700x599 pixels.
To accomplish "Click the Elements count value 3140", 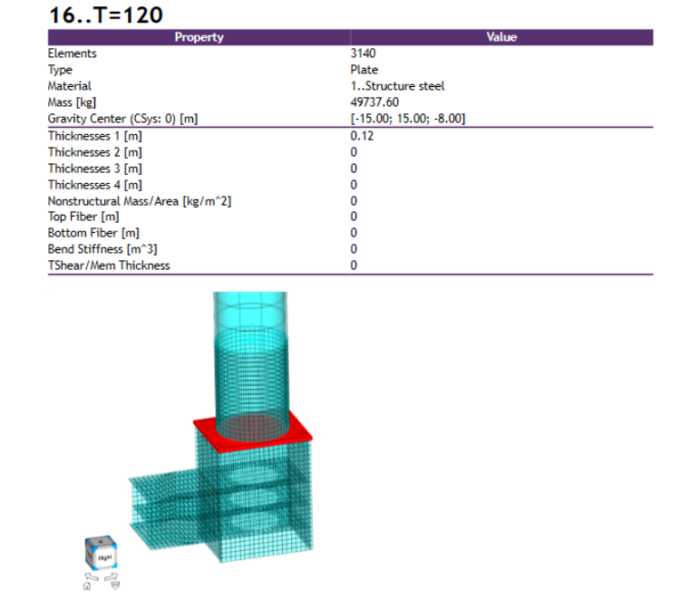I will click(x=362, y=53).
